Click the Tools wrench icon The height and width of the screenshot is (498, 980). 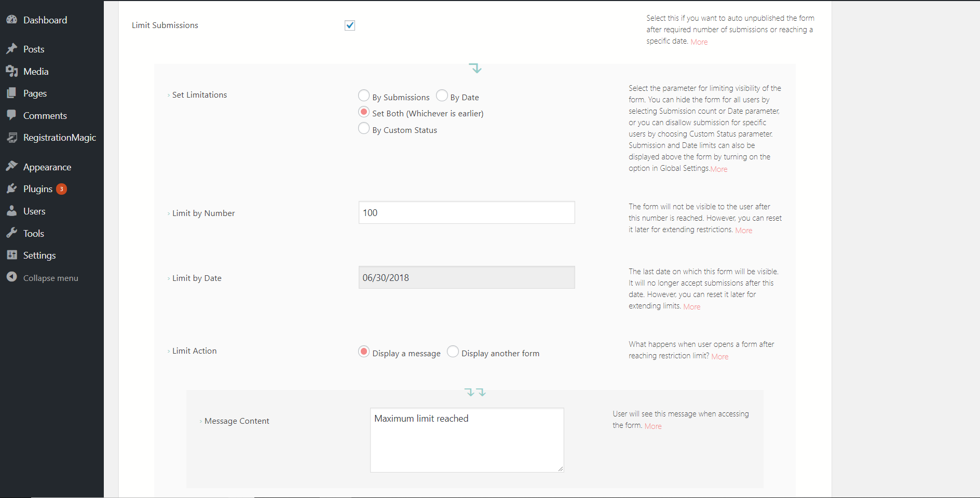click(12, 233)
